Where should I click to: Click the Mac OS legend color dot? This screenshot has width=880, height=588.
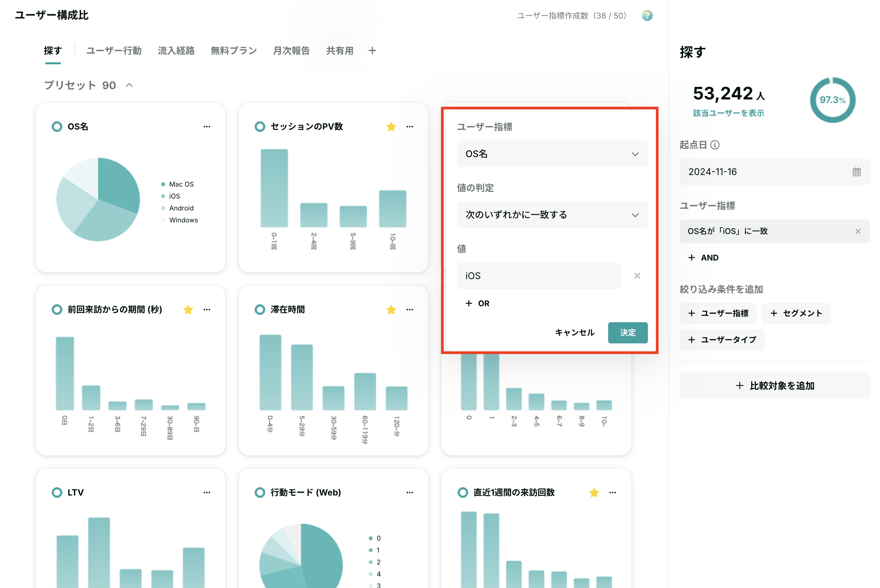(163, 185)
